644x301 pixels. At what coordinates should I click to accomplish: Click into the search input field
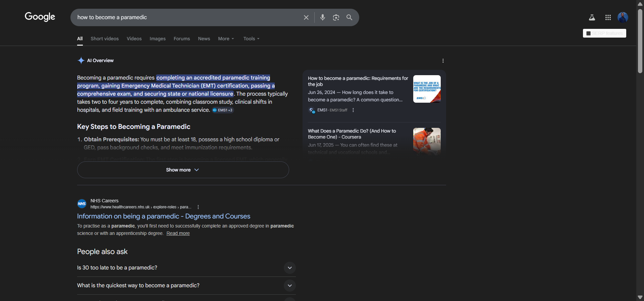pyautogui.click(x=188, y=17)
